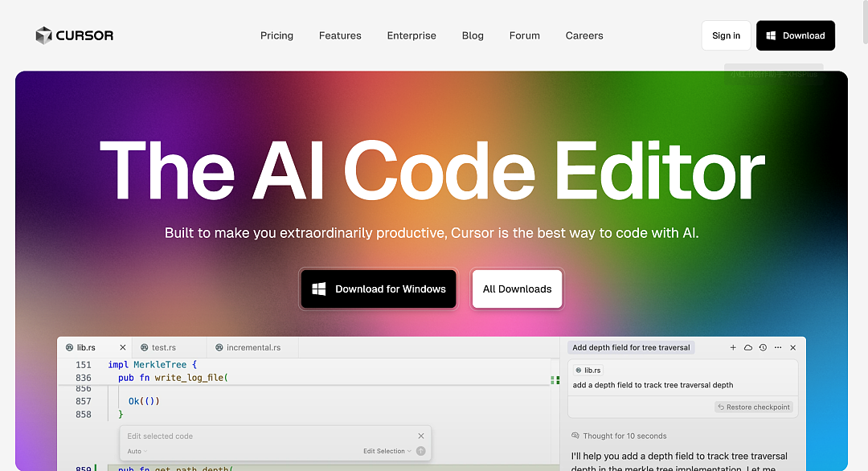868x471 pixels.
Task: Click the Download button in header
Action: point(796,35)
